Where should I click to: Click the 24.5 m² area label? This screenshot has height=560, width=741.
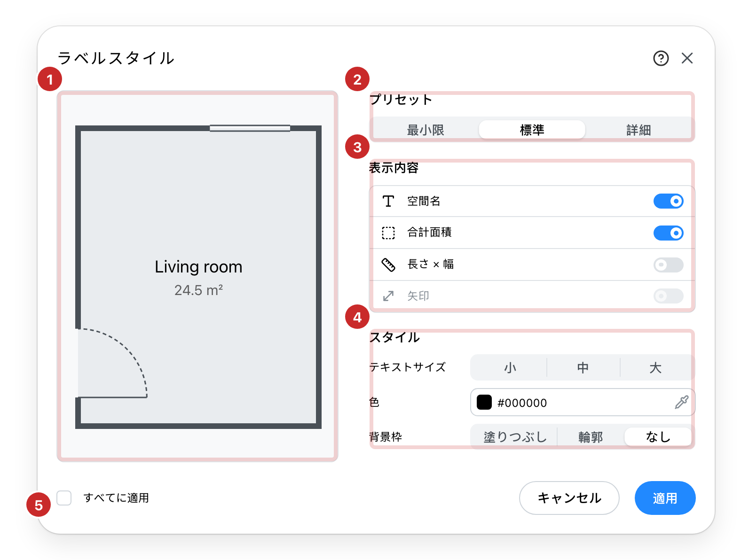(198, 290)
